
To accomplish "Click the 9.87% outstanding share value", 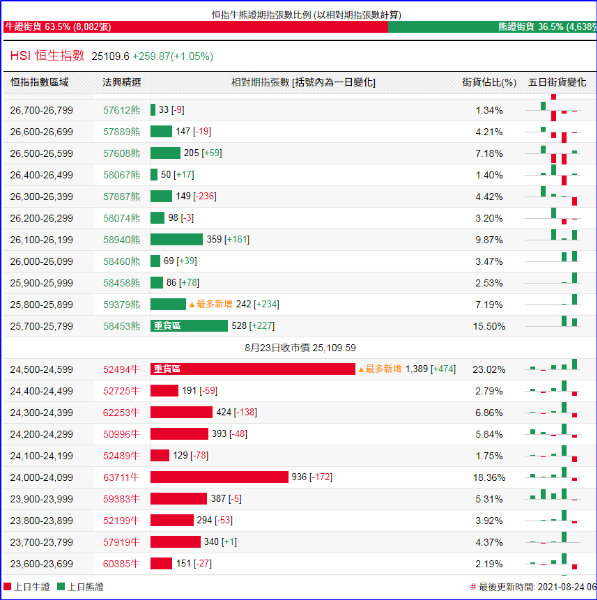I will (x=489, y=240).
